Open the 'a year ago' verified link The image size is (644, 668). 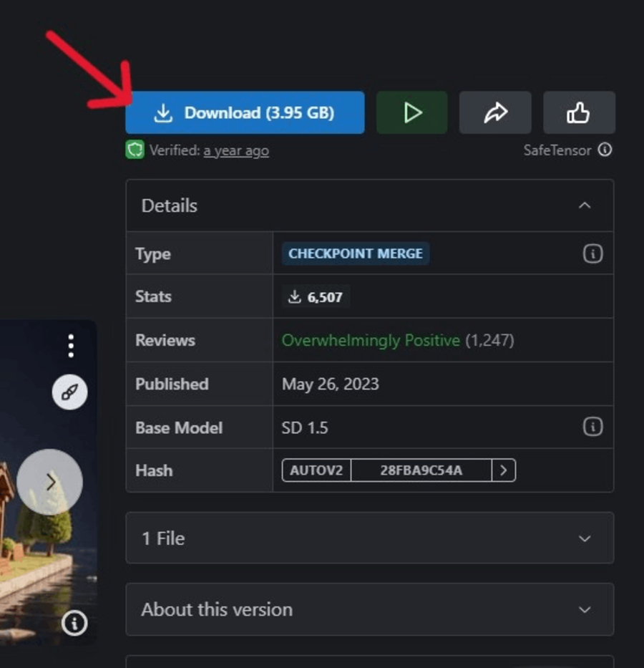[x=236, y=150]
